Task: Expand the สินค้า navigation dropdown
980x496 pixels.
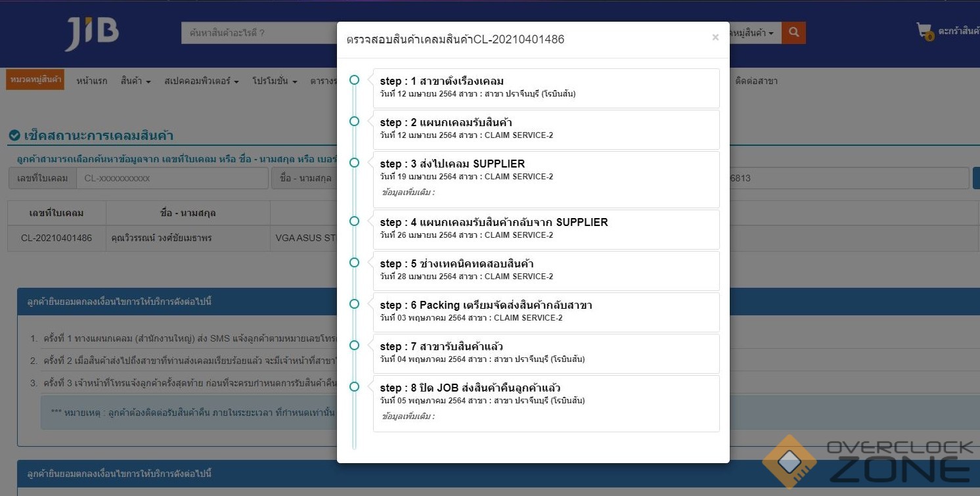Action: (136, 81)
